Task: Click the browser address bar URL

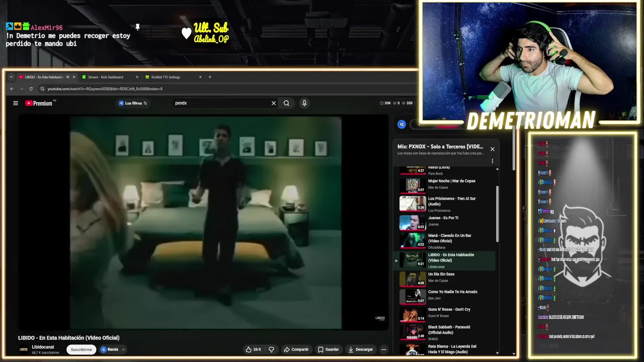Action: (105, 89)
